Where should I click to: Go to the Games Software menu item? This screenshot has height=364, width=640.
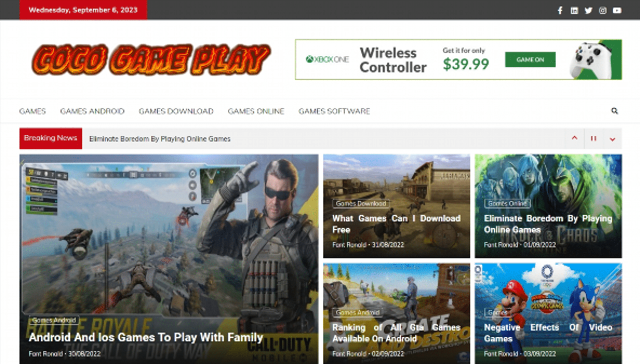tap(334, 111)
